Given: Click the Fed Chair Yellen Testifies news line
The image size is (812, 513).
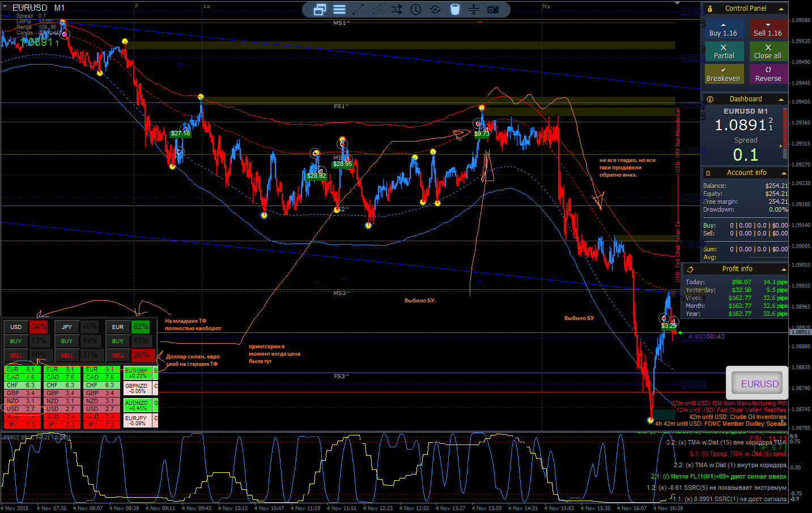Looking at the screenshot, I should click(732, 410).
